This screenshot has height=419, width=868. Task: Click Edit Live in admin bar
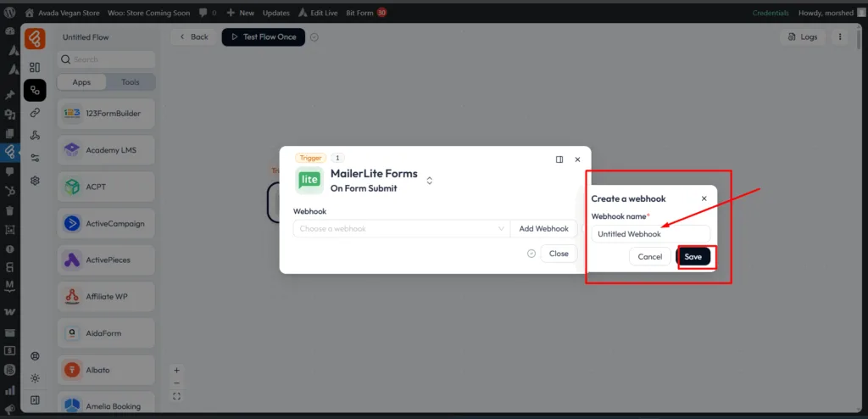318,13
